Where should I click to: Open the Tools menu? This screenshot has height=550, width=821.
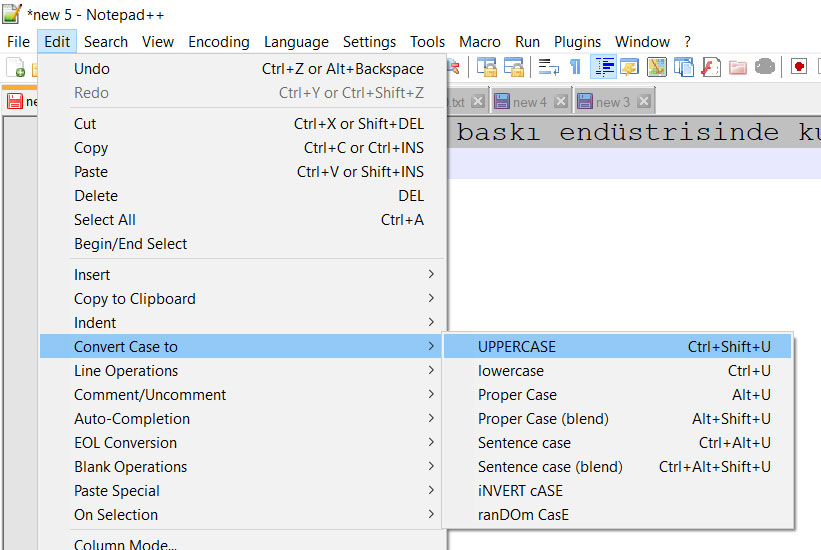click(427, 41)
